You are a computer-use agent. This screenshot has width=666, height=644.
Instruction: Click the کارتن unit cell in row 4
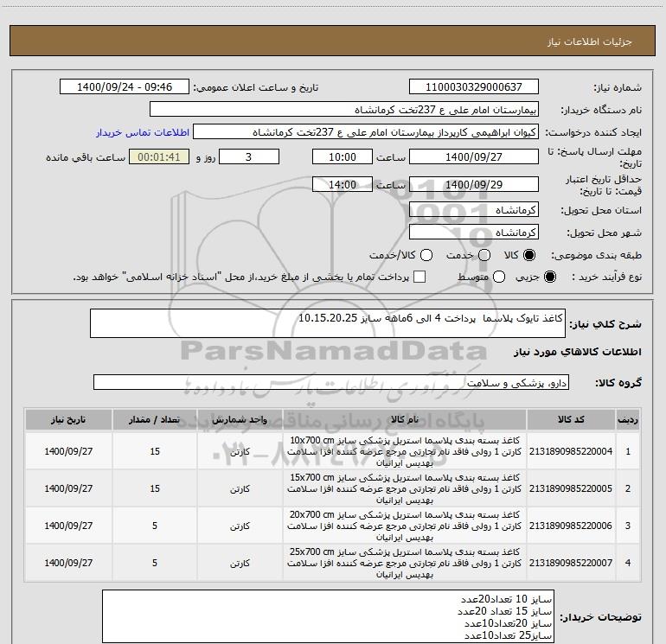240,563
